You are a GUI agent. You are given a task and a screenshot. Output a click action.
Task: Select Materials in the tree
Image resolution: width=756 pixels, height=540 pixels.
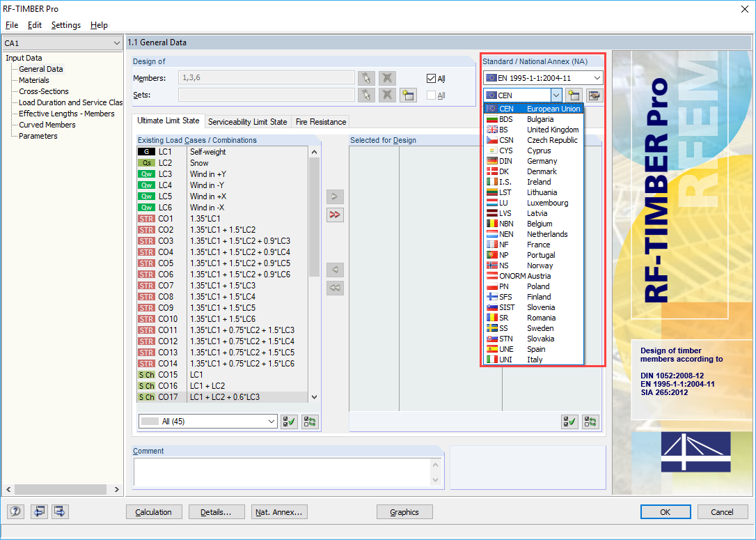(33, 80)
